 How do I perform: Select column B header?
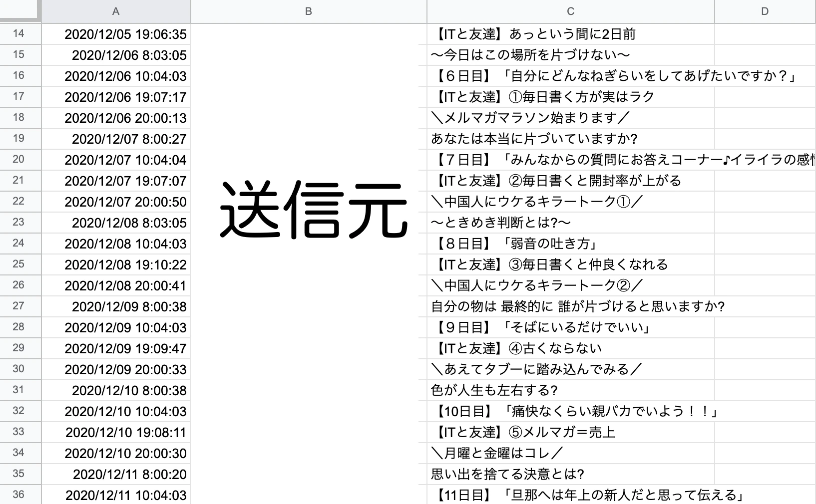point(309,11)
